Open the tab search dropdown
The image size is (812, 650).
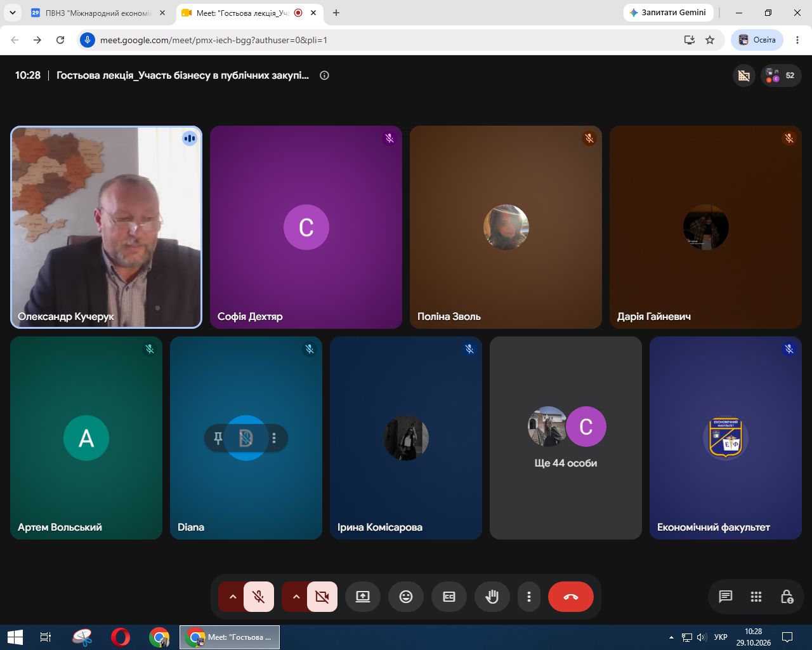point(12,13)
